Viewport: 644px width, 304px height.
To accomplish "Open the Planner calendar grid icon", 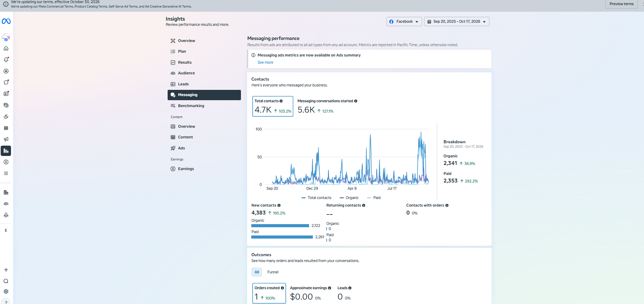I will pyautogui.click(x=6, y=128).
